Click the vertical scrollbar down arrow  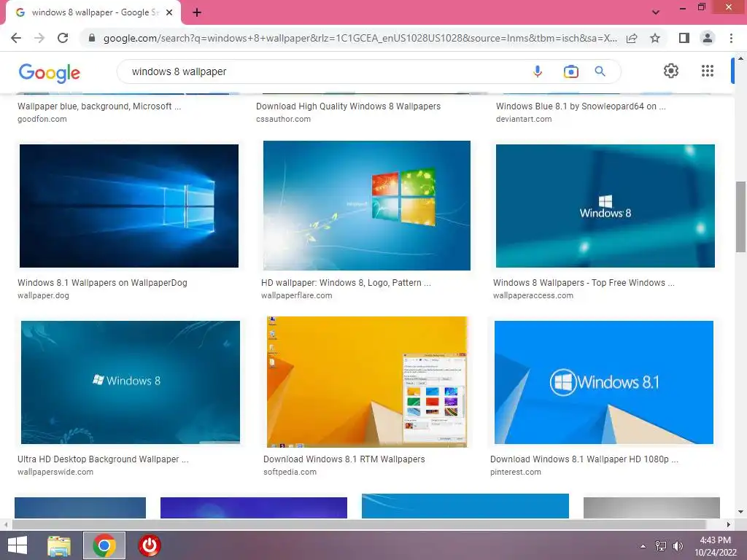pyautogui.click(x=741, y=513)
